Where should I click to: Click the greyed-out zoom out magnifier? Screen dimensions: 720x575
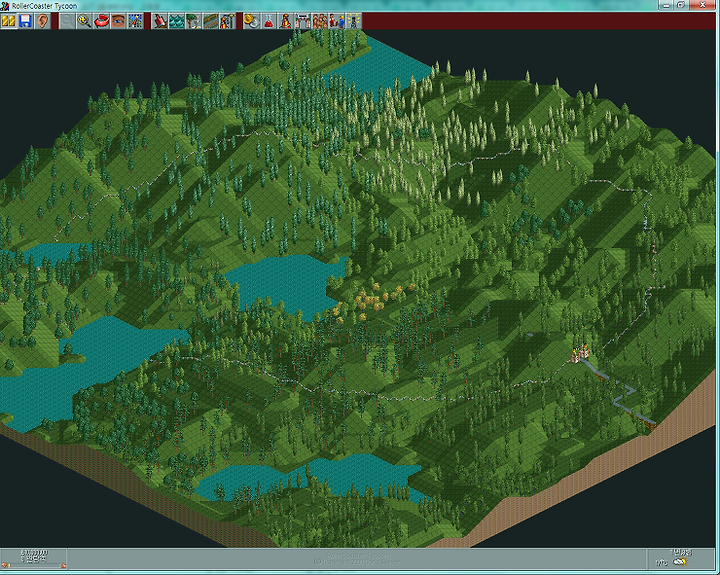[x=67, y=21]
